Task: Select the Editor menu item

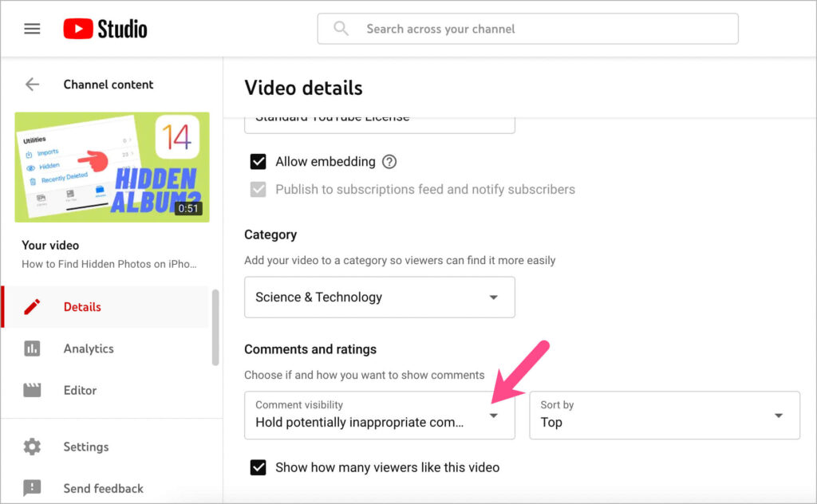Action: (x=80, y=390)
